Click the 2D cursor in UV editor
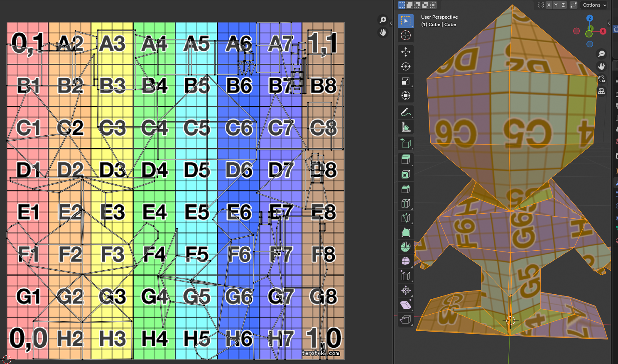Image resolution: width=618 pixels, height=364 pixels. point(7,359)
